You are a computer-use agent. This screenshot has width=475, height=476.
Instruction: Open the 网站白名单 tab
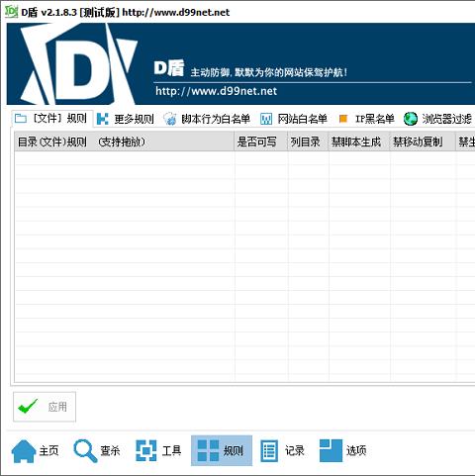[x=294, y=119]
